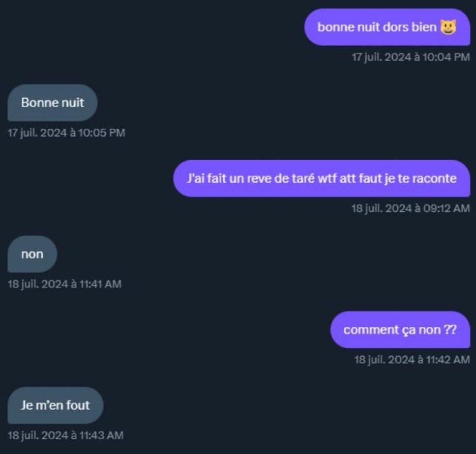Click the 18 juil. 11:43 AM timestamp
The height and width of the screenshot is (454, 476).
[65, 435]
